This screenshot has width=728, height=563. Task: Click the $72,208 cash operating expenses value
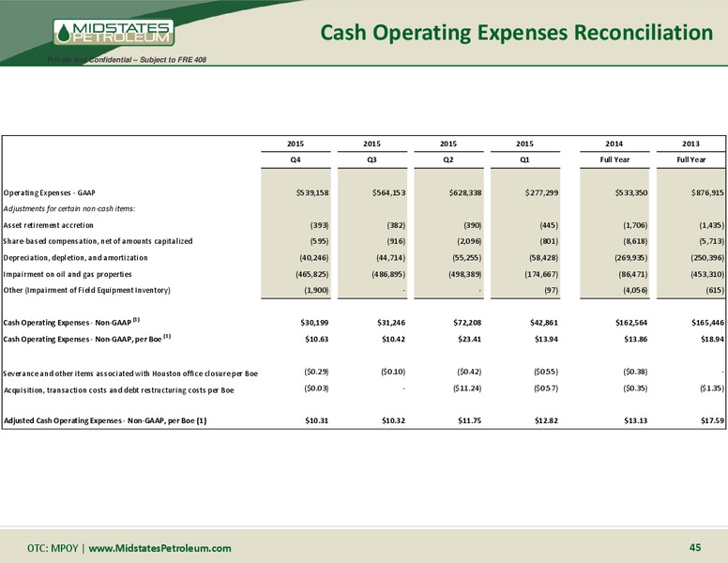pyautogui.click(x=467, y=323)
